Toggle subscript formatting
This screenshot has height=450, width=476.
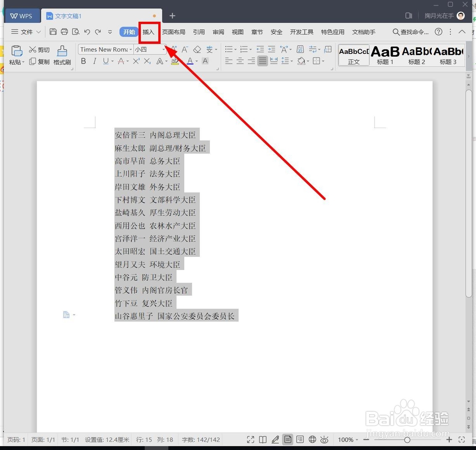147,61
